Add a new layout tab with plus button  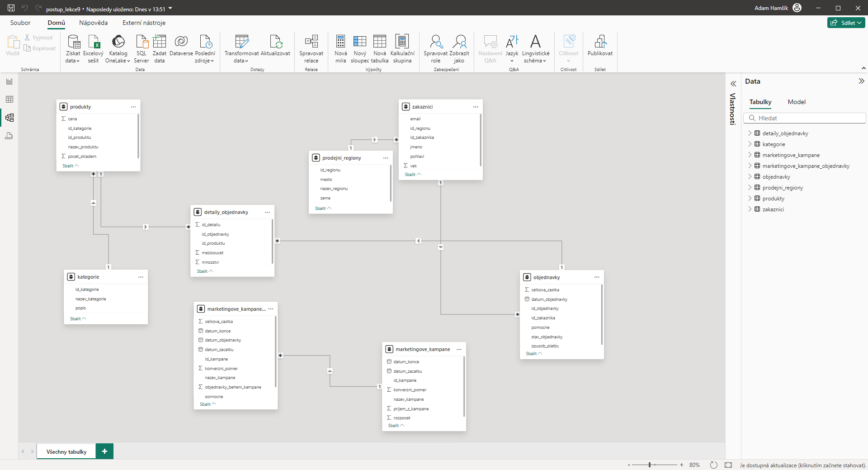coord(104,451)
